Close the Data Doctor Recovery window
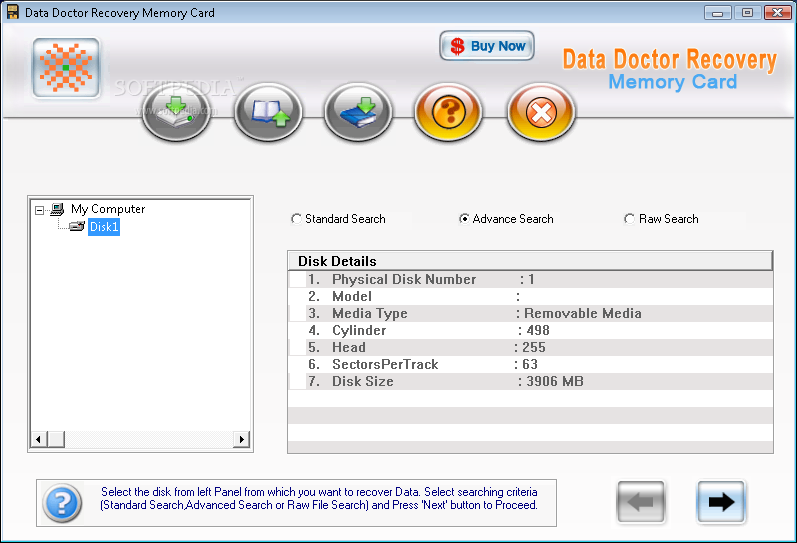The height and width of the screenshot is (543, 797). click(x=778, y=12)
